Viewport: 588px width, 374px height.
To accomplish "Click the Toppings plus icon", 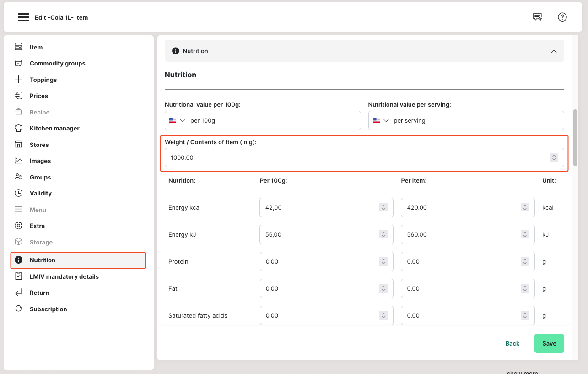I will [x=18, y=80].
